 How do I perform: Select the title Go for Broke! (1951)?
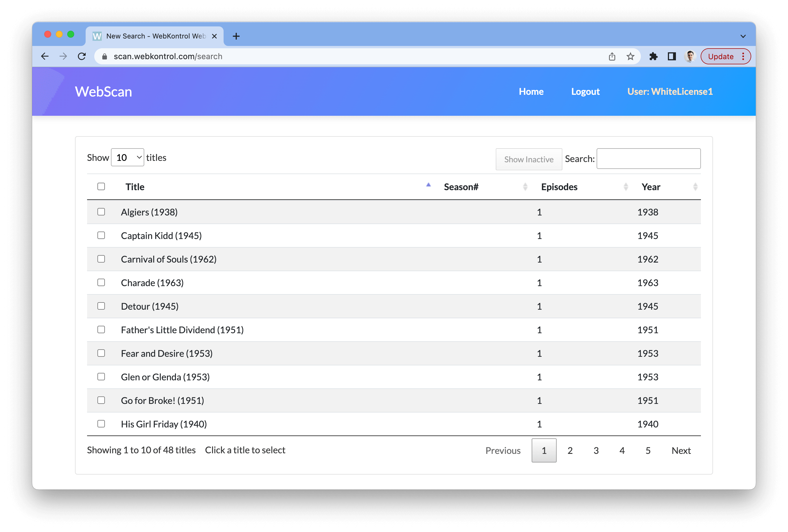click(162, 400)
